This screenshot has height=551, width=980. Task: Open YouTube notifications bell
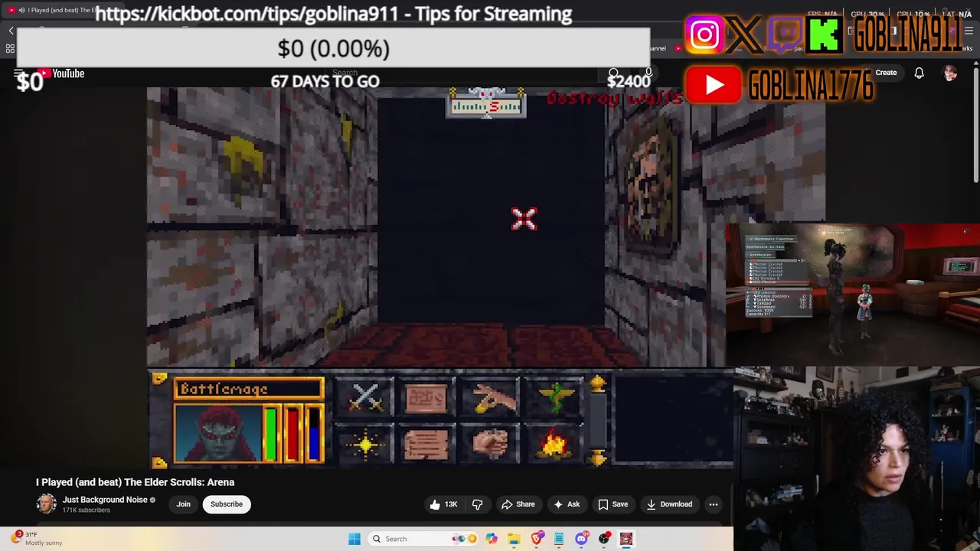click(x=919, y=73)
